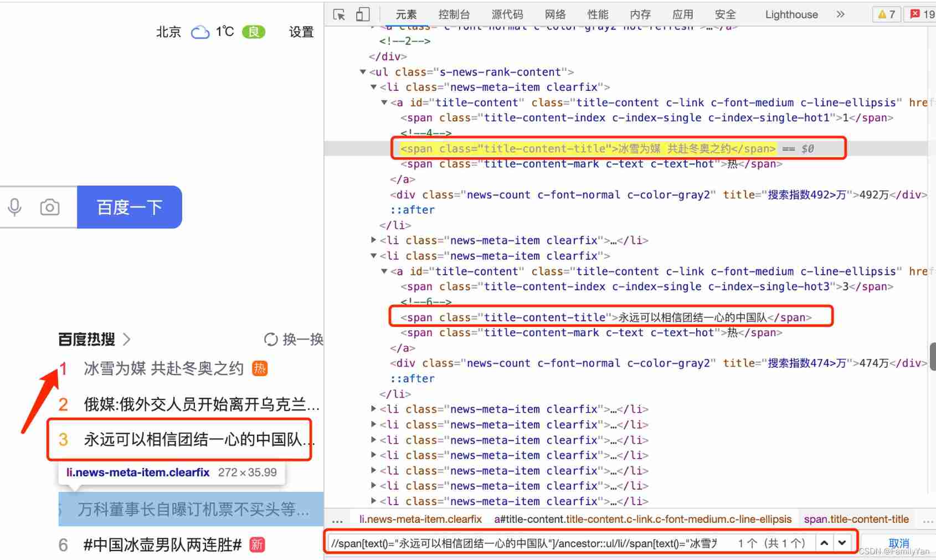The width and height of the screenshot is (936, 560).
Task: Go to next search match arrow
Action: pos(842,543)
